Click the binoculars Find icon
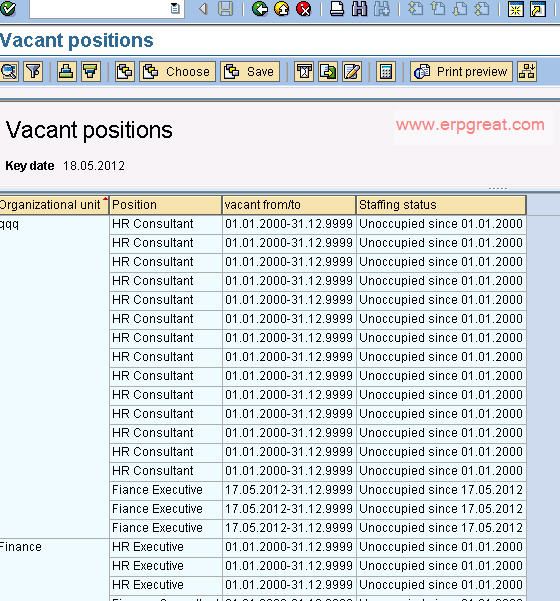This screenshot has height=601, width=560. 359,8
